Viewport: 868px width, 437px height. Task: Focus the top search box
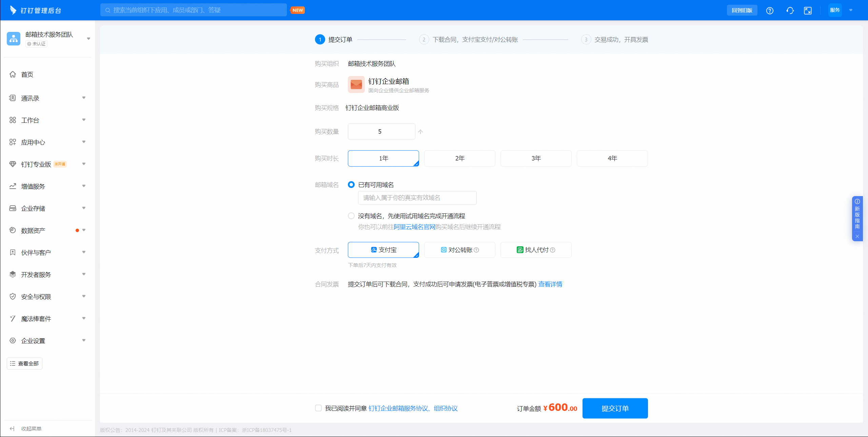(193, 10)
